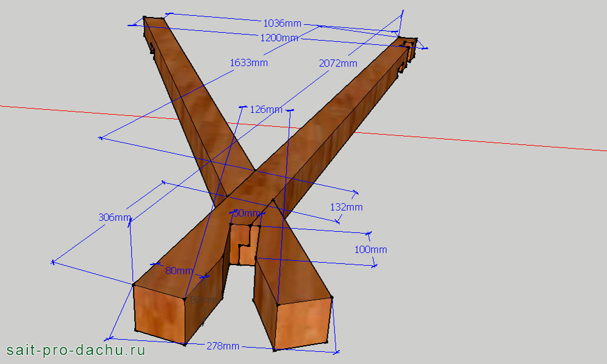Click the 1633mm dimension label
The image size is (607, 364).
tap(248, 62)
